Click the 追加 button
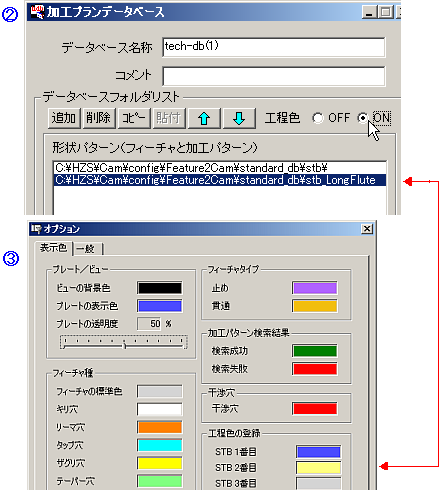 pos(64,118)
